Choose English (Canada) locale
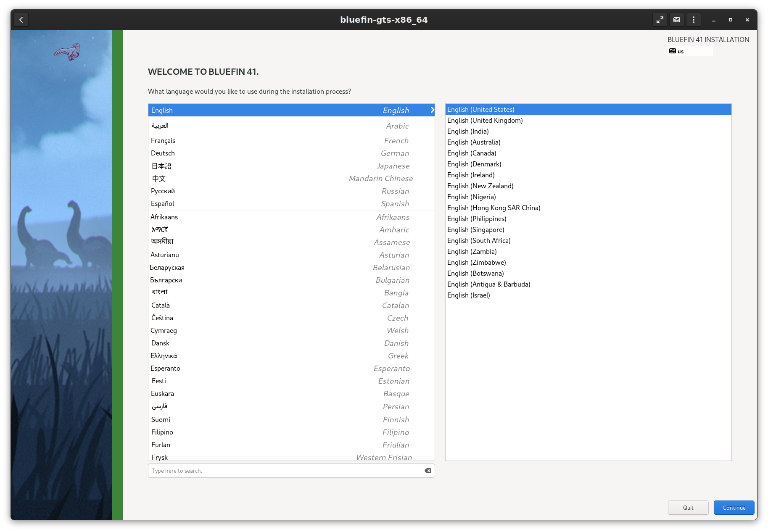This screenshot has height=532, width=768. (588, 153)
